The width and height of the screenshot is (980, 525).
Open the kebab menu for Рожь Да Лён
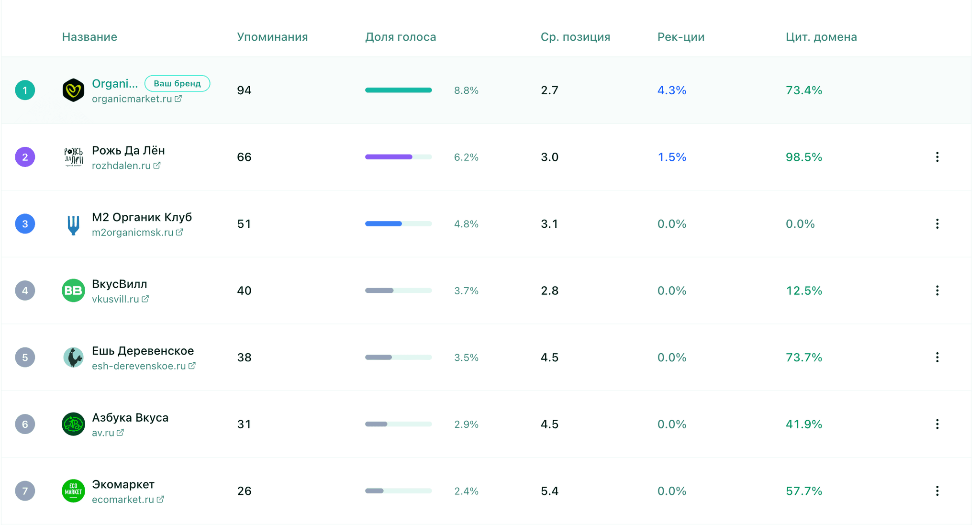pos(937,156)
